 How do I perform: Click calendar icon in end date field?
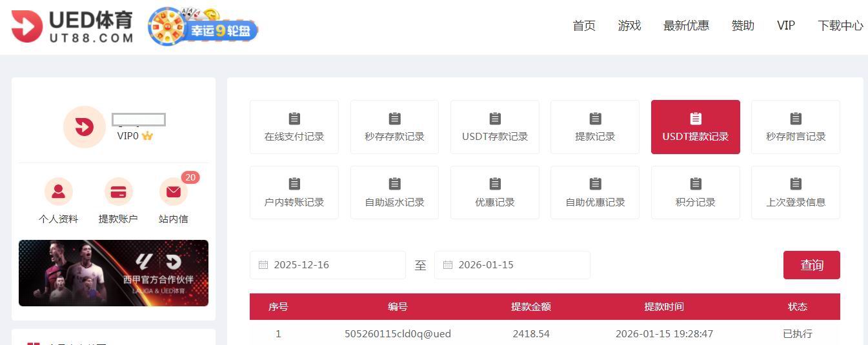pos(448,265)
